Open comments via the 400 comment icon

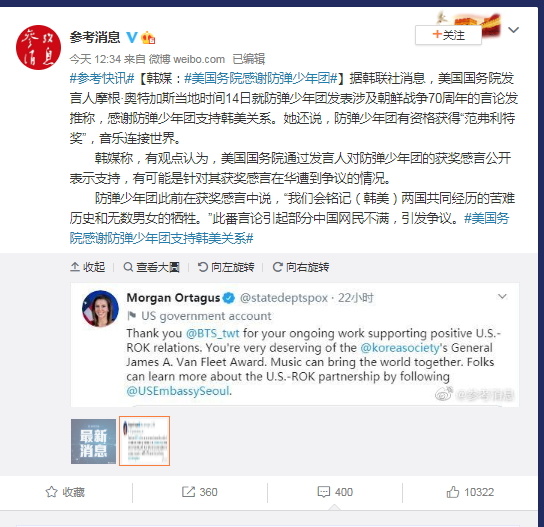pos(335,492)
